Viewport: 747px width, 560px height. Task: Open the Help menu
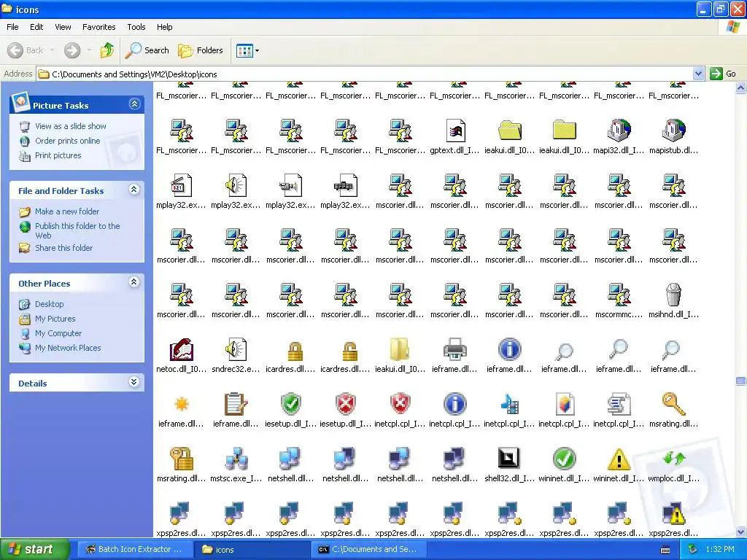point(164,27)
